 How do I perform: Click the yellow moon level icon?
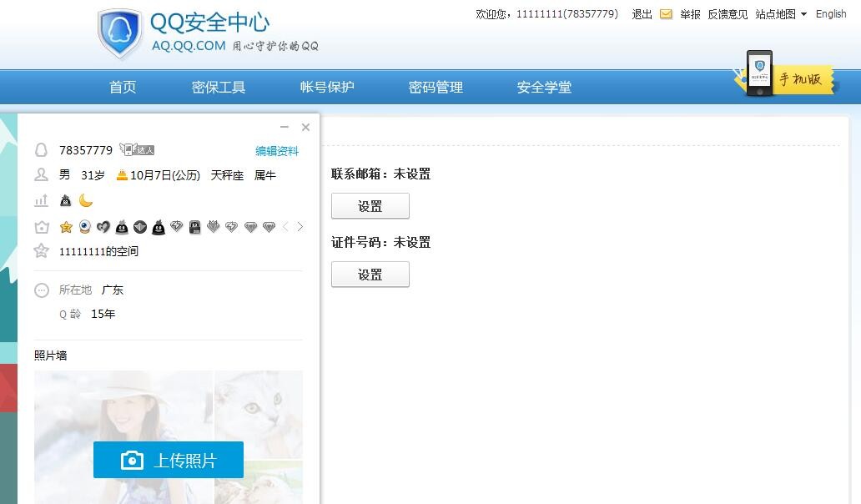[86, 200]
